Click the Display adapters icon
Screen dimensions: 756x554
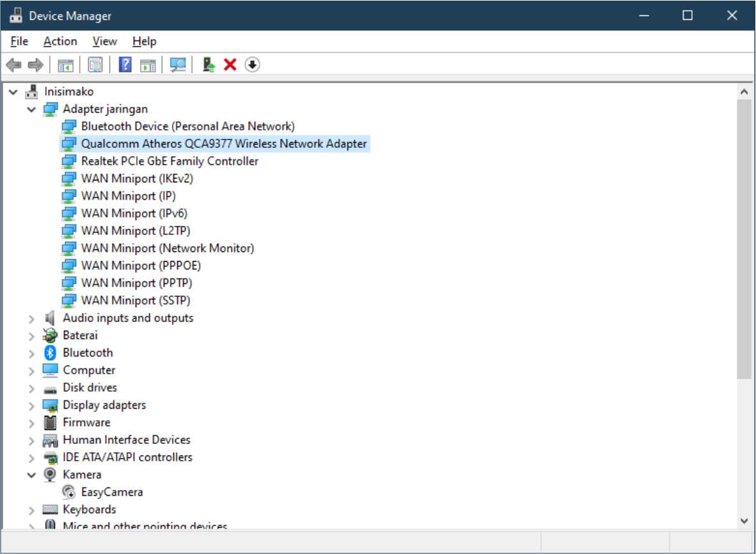click(x=50, y=406)
